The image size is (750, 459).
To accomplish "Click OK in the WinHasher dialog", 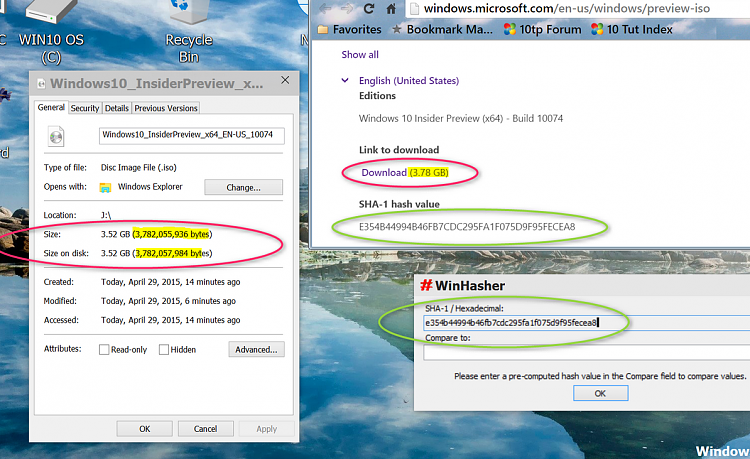I will (600, 393).
